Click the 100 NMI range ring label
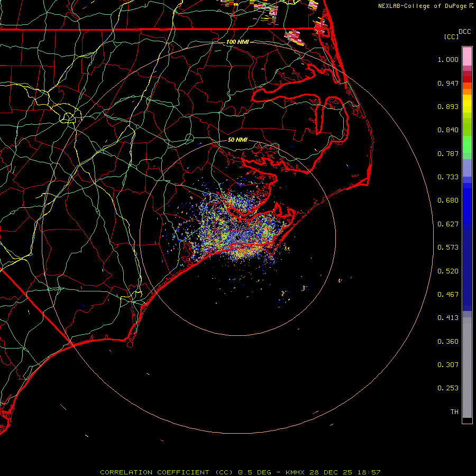This screenshot has width=476, height=476. (237, 42)
